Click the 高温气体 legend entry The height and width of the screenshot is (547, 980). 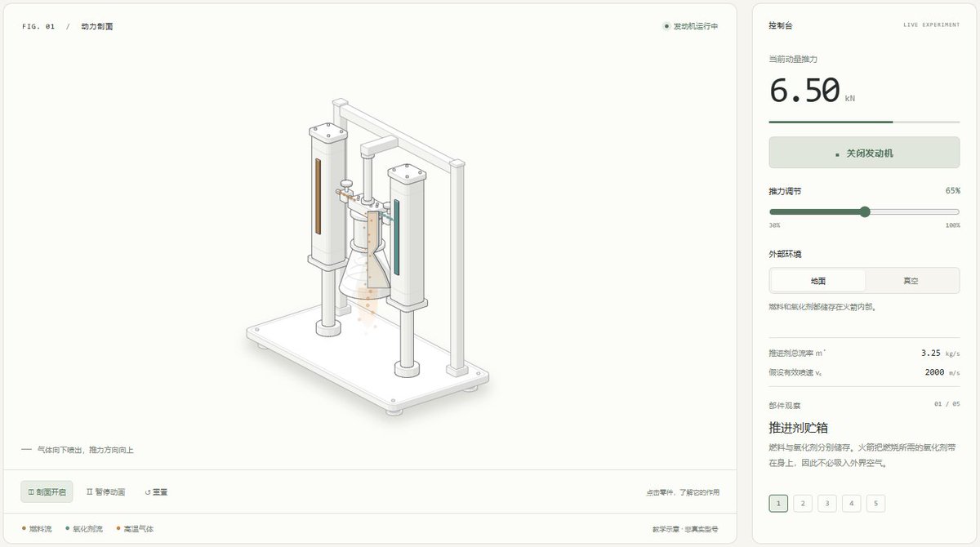click(135, 529)
